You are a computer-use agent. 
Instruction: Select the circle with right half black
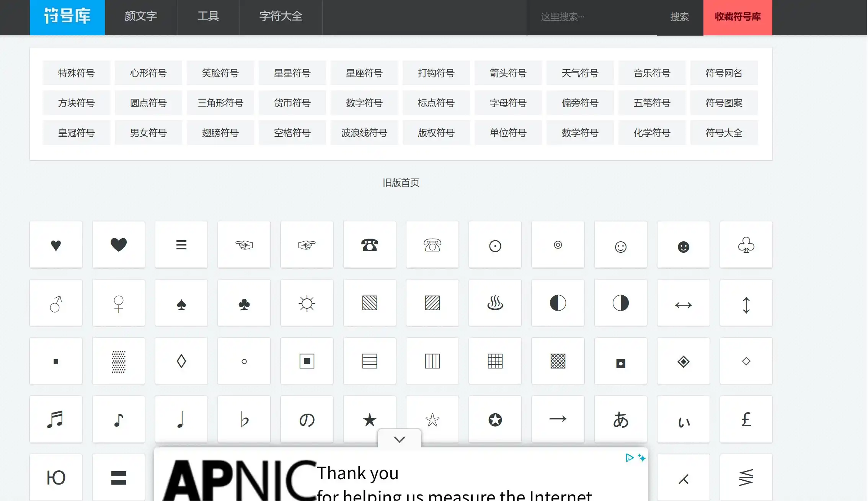pyautogui.click(x=621, y=303)
